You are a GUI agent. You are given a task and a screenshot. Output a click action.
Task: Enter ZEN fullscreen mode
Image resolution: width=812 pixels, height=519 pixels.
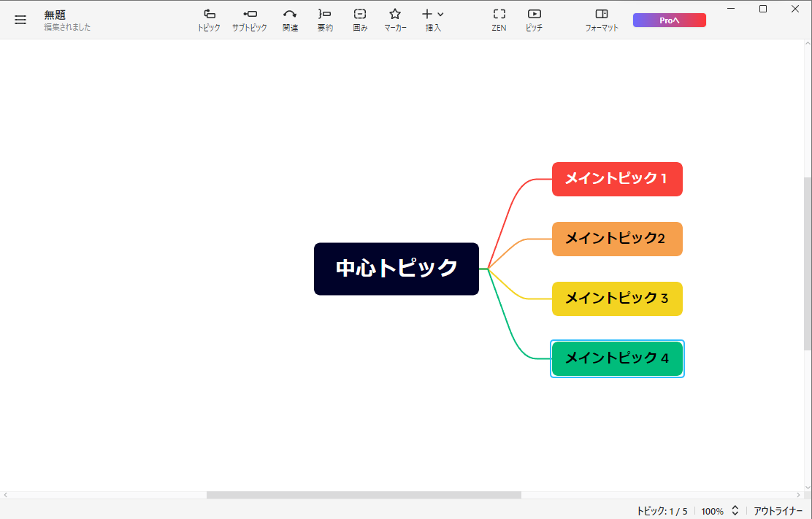499,19
